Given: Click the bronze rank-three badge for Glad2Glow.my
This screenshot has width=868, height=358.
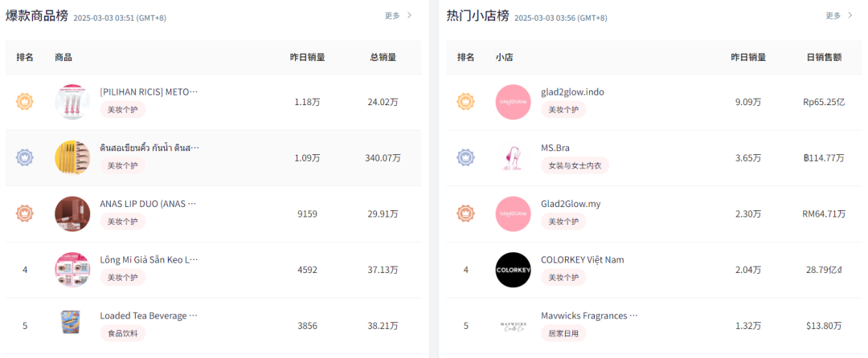Looking at the screenshot, I should click(465, 214).
